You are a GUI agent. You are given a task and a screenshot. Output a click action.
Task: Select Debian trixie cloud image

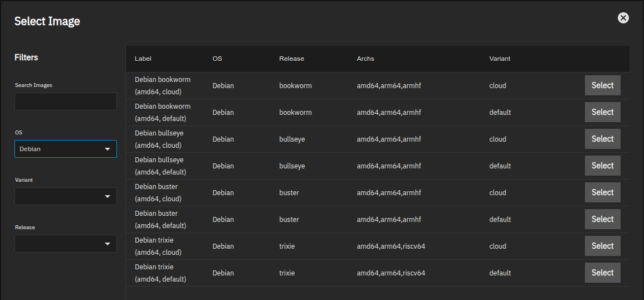point(603,245)
